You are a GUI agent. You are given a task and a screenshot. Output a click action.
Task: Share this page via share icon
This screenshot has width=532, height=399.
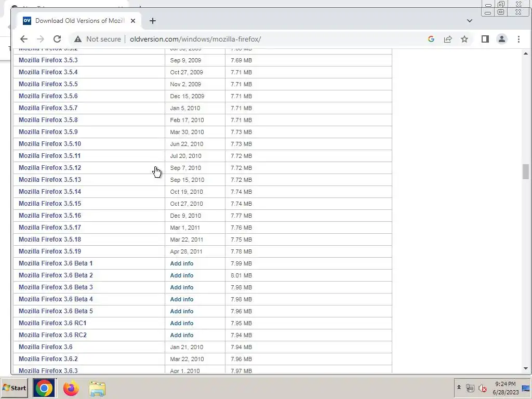pyautogui.click(x=448, y=39)
